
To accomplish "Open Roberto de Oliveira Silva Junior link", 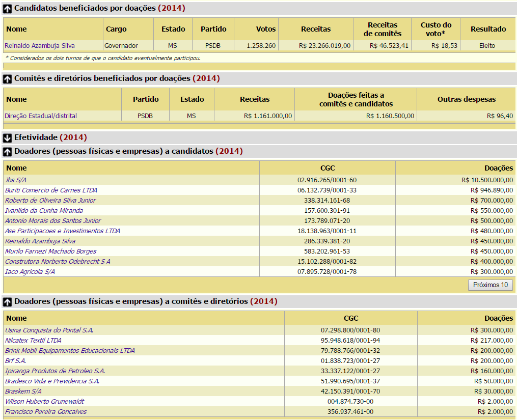I will [x=50, y=201].
